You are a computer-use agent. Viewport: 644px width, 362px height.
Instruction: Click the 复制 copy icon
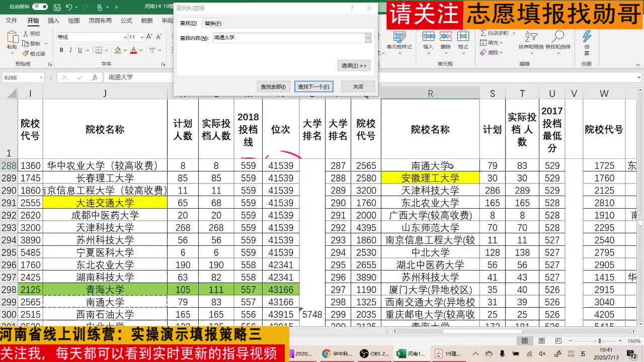(26, 43)
